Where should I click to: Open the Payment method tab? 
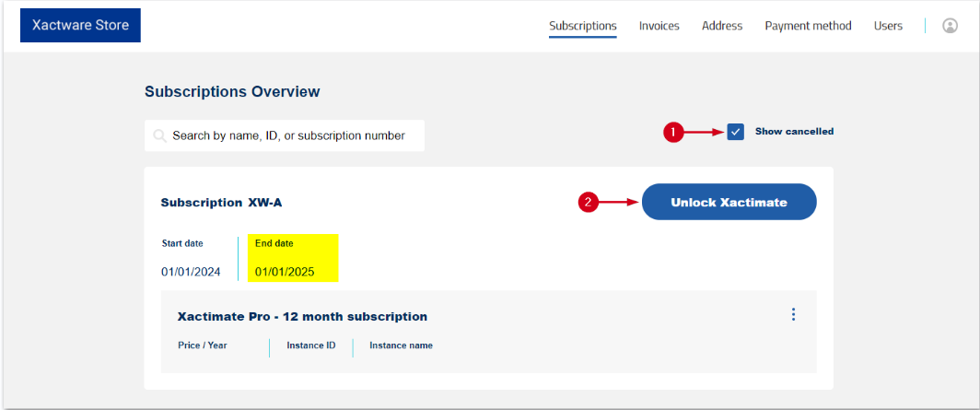(x=808, y=26)
